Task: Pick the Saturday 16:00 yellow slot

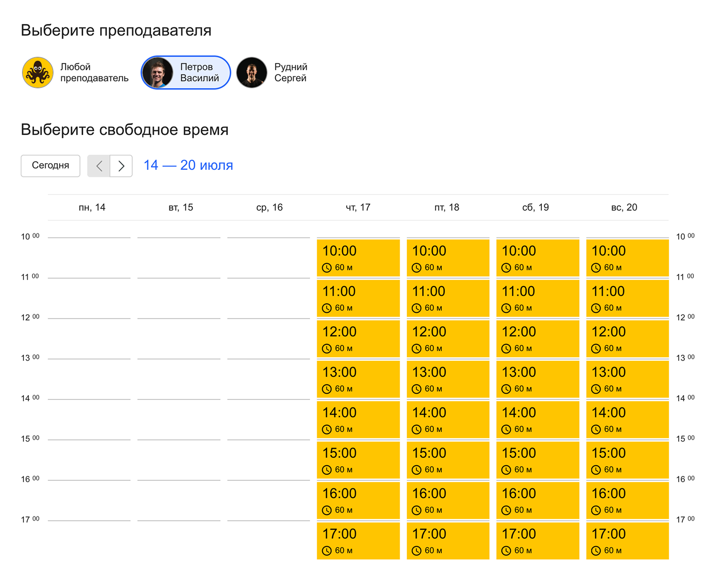Action: point(538,501)
